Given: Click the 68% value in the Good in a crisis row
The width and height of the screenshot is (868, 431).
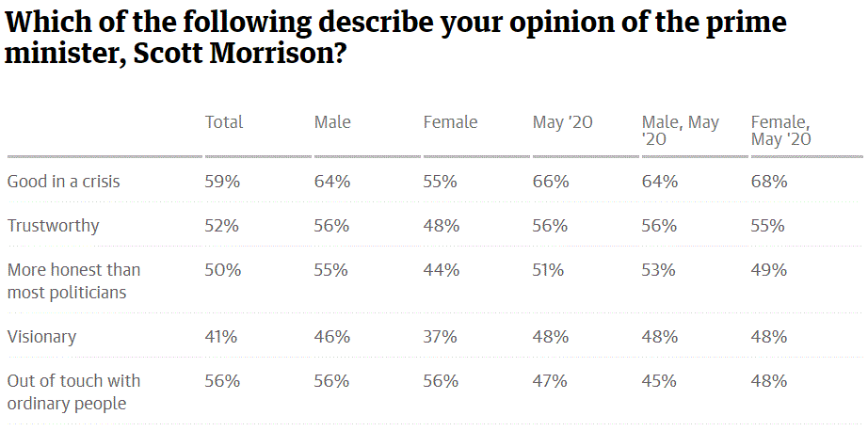Looking at the screenshot, I should pos(769,182).
